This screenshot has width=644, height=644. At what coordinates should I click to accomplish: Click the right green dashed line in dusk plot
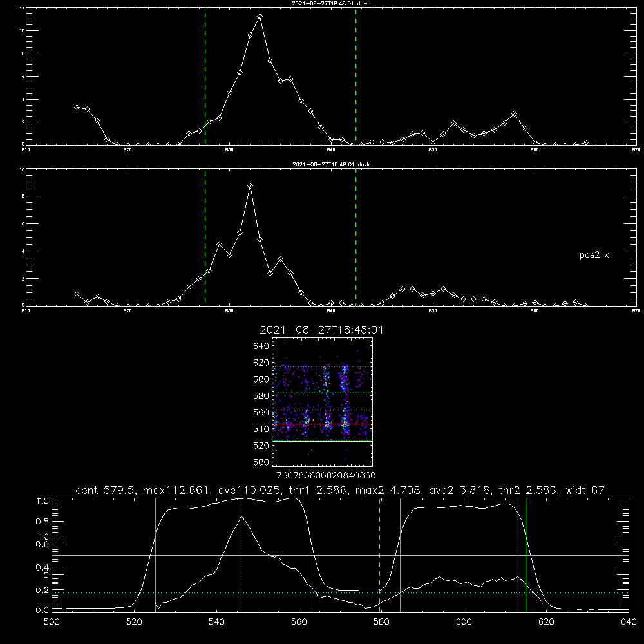click(355, 237)
